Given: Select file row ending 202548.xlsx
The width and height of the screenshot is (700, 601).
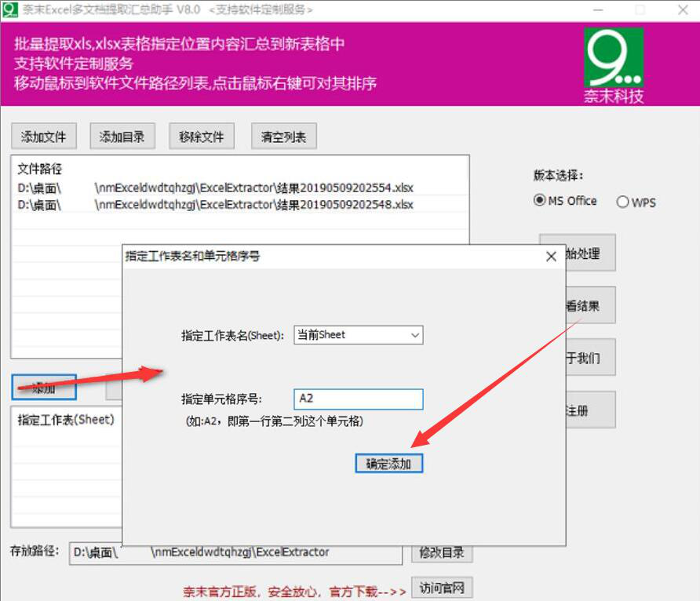Looking at the screenshot, I should (240, 205).
